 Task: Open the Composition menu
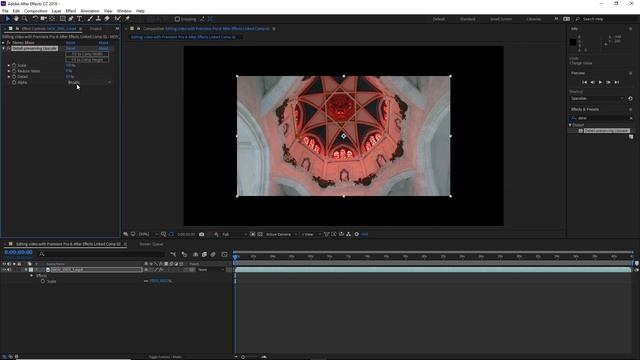tap(36, 11)
